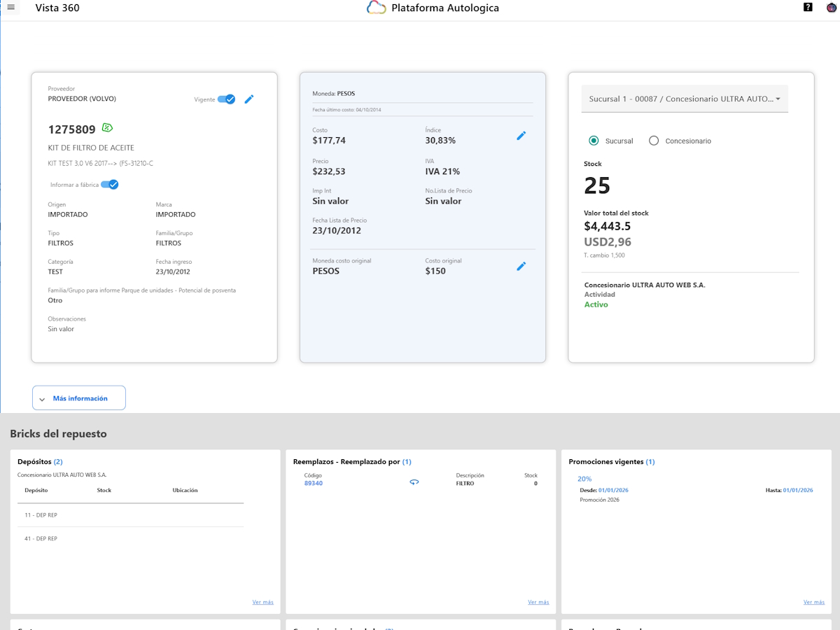The image size is (840, 630).
Task: Click Ver más in Reemplazos brick
Action: (x=538, y=602)
